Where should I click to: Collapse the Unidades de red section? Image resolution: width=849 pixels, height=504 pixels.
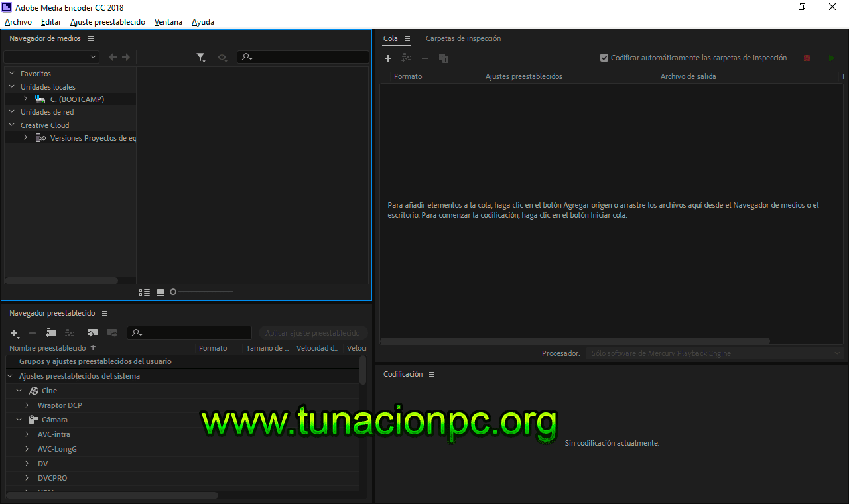pyautogui.click(x=12, y=112)
